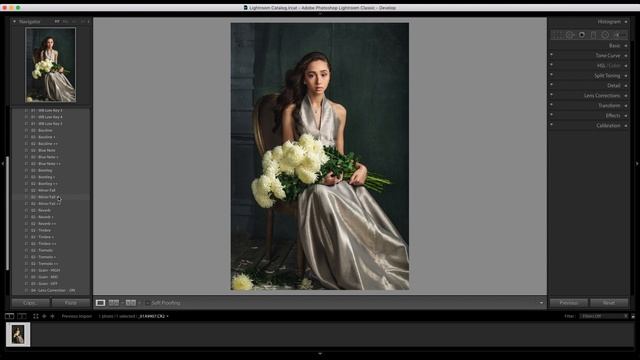The width and height of the screenshot is (640, 360).
Task: Toggle the Transform panel switch
Action: 551,104
